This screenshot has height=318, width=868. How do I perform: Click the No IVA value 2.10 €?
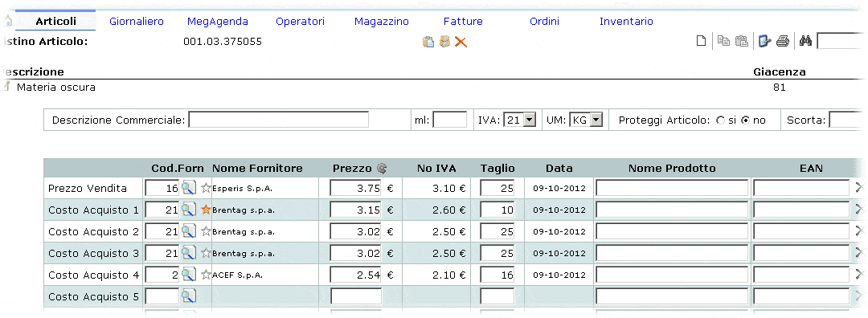tap(449, 275)
